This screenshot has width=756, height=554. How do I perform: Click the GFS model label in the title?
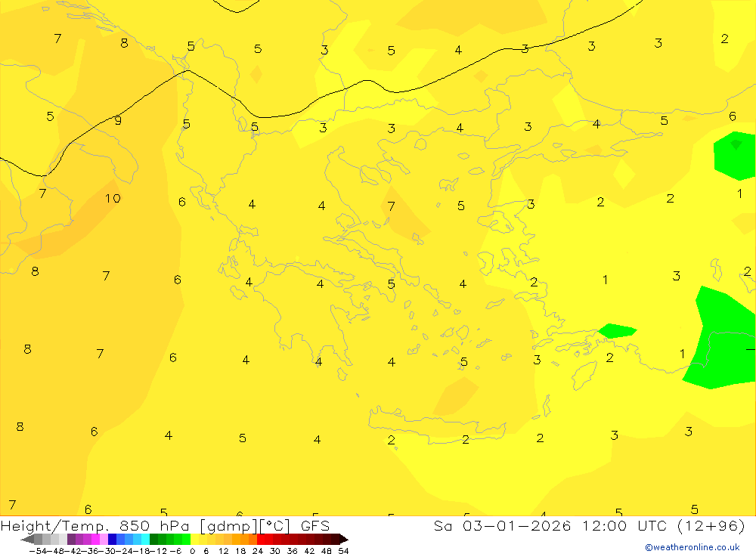coord(315,526)
